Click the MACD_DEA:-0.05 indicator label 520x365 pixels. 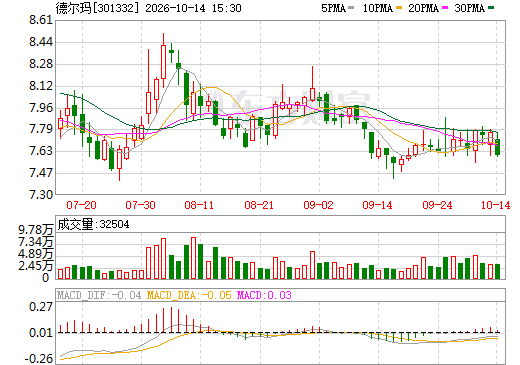click(189, 295)
